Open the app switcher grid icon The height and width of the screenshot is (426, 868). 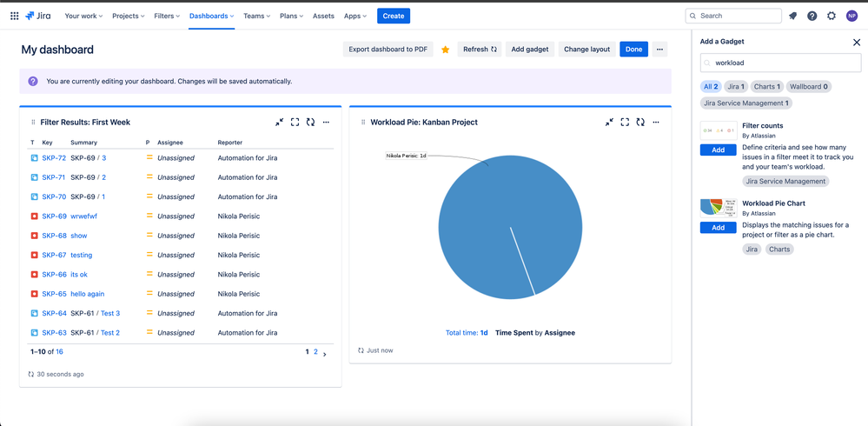coord(15,16)
